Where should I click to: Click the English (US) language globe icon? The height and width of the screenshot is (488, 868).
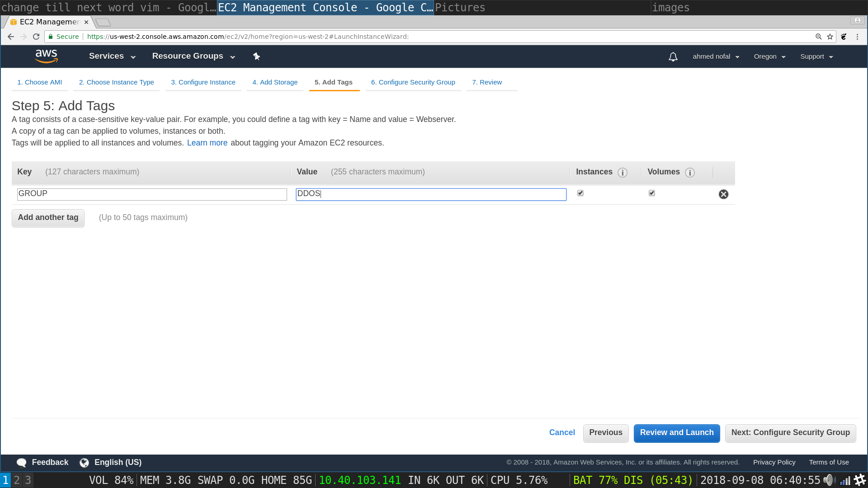click(84, 463)
